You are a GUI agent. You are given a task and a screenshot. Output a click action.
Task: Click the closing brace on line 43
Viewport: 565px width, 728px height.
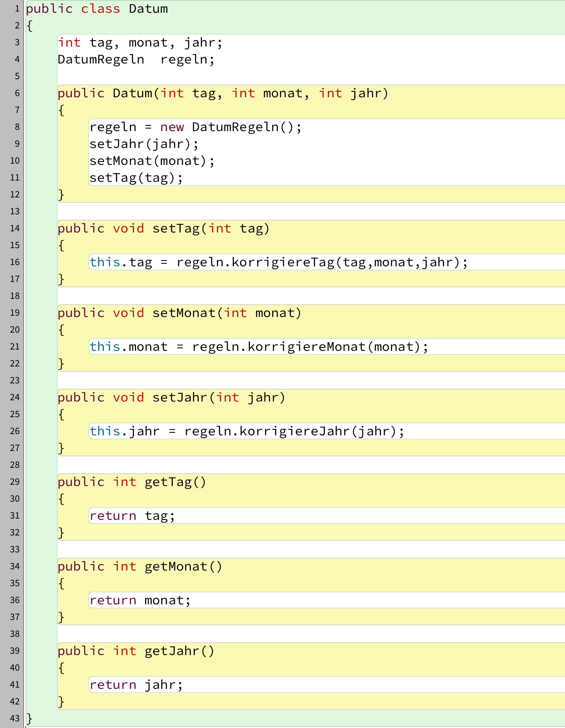tap(29, 719)
